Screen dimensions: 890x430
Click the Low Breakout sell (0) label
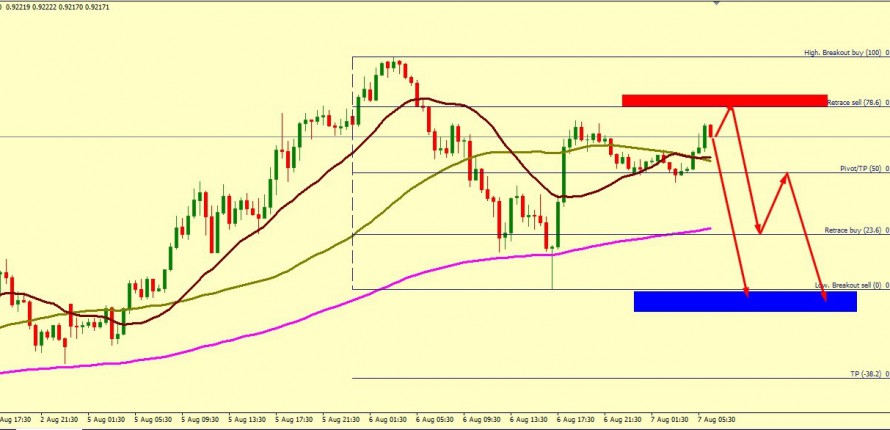point(848,285)
